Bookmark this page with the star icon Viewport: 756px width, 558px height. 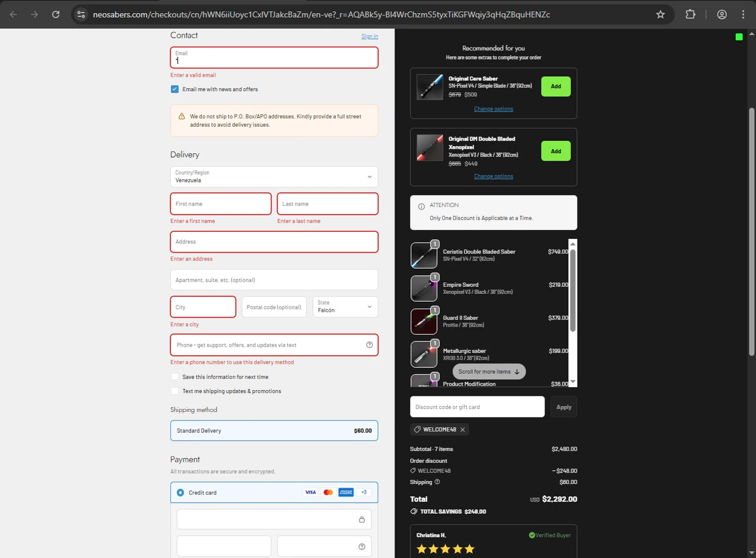coord(660,15)
